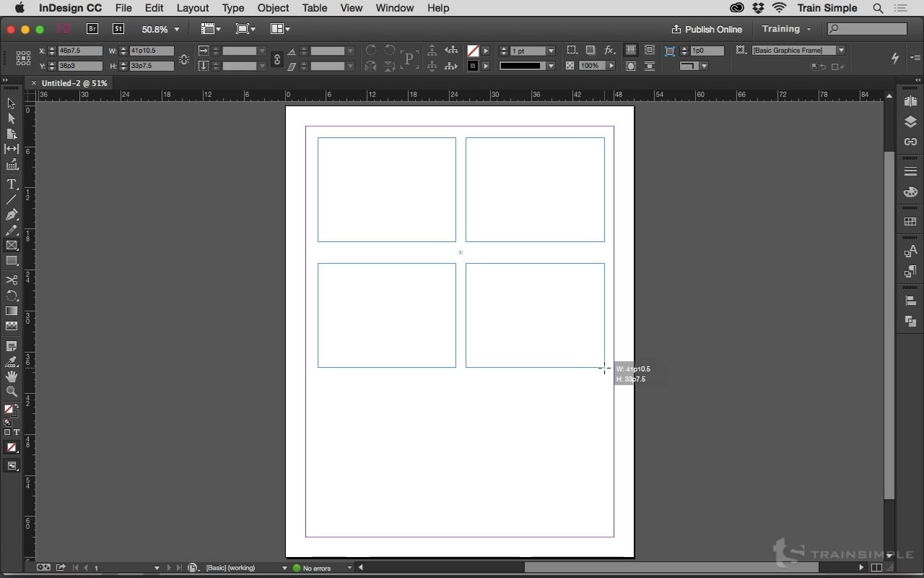
Task: Open the Screen Mode dropdown
Action: [245, 29]
